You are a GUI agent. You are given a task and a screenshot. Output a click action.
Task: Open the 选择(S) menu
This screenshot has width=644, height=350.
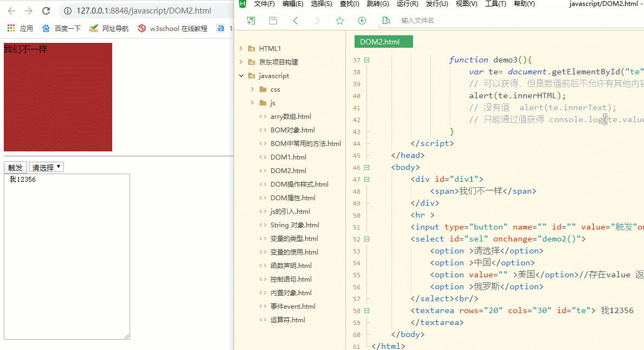[321, 4]
